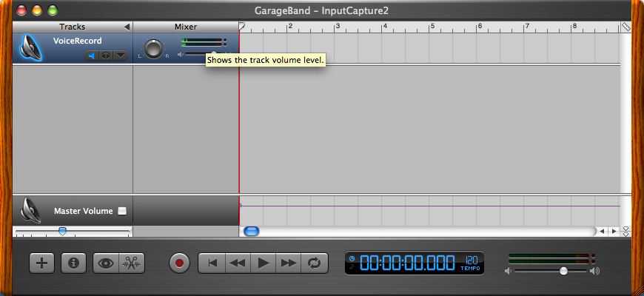Enable the Master Volume checkbox

click(x=122, y=211)
